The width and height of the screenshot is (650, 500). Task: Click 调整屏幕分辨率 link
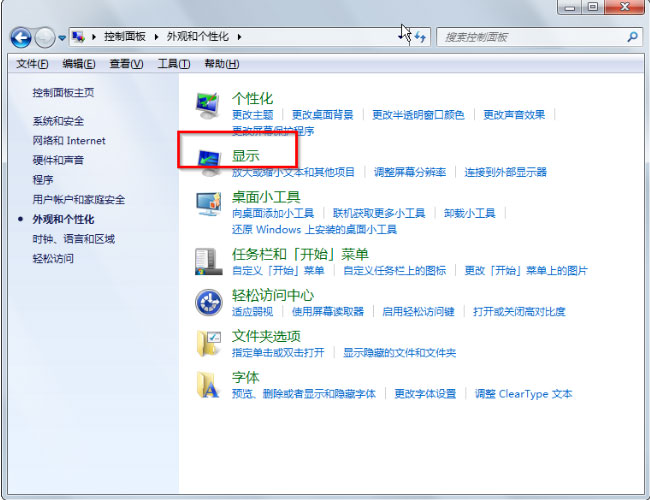tap(410, 172)
